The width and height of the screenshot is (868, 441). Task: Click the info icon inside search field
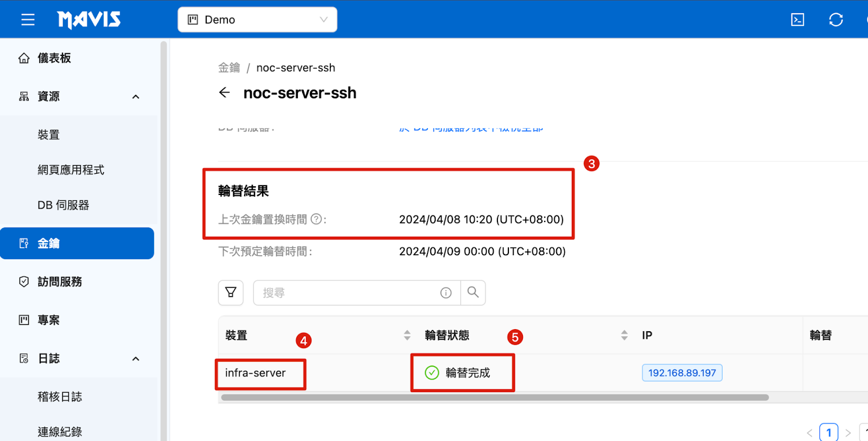tap(446, 293)
